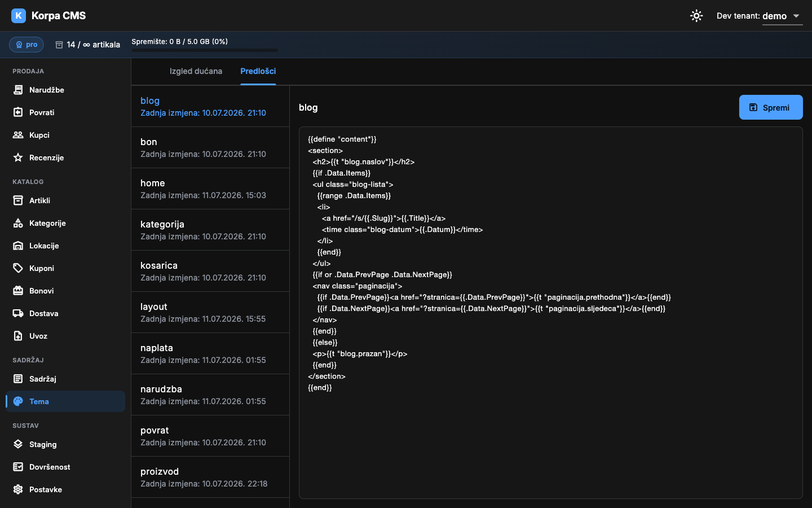This screenshot has width=812, height=508.
Task: Open the Recenzije star icon
Action: [18, 157]
